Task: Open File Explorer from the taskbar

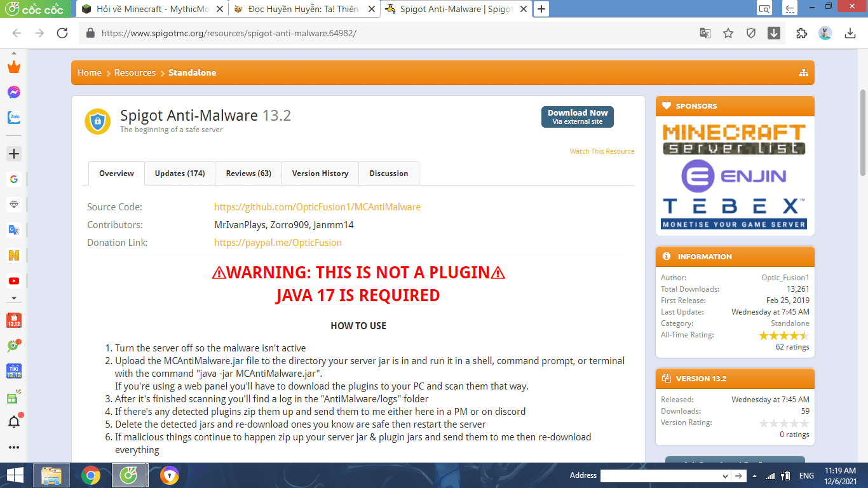Action: coord(51,475)
